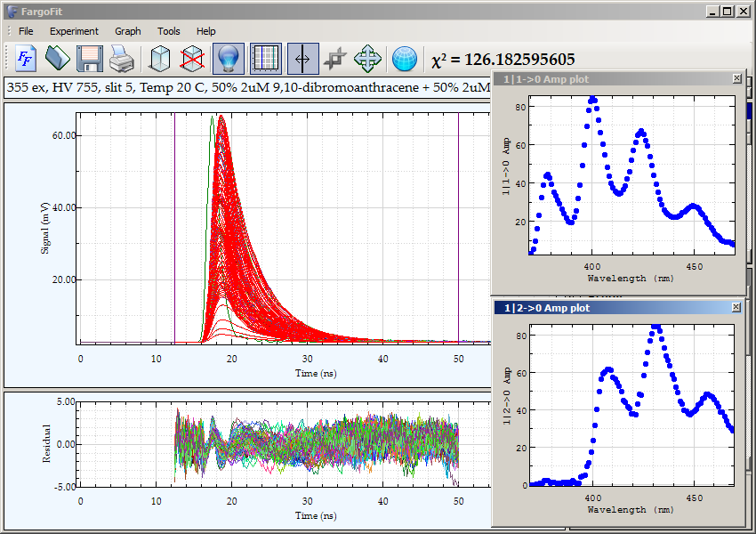Open the Help menu

click(x=205, y=31)
